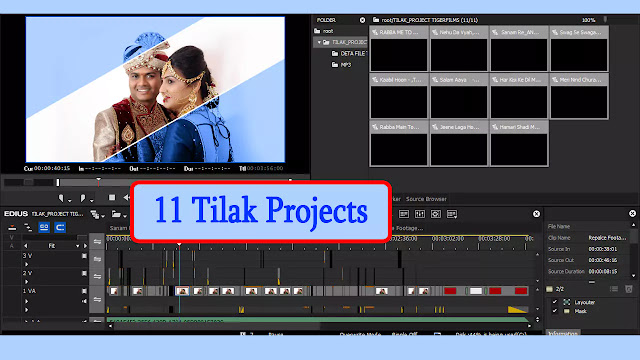640x360 pixels.
Task: Click the vectorscope/waveform toolbar icon
Action: point(436,214)
